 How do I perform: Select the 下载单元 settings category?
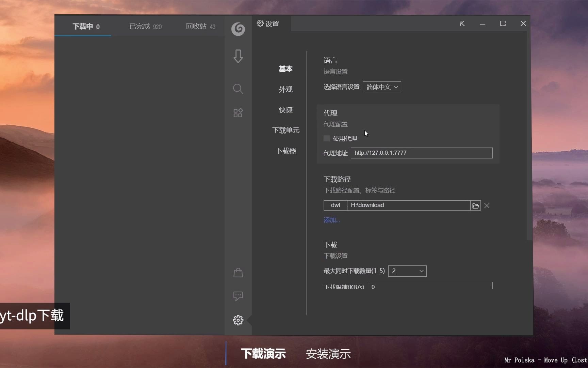point(286,130)
